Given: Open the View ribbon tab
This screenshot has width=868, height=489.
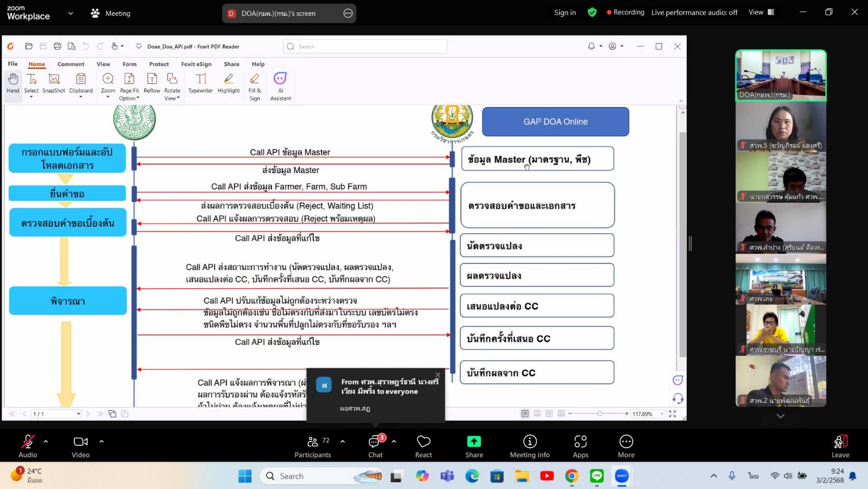Looking at the screenshot, I should (x=103, y=64).
